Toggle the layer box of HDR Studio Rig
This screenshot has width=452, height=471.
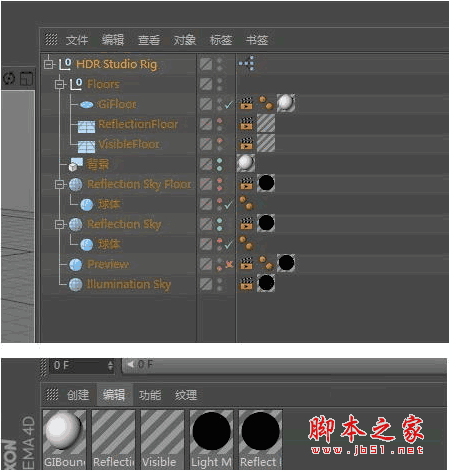(206, 64)
